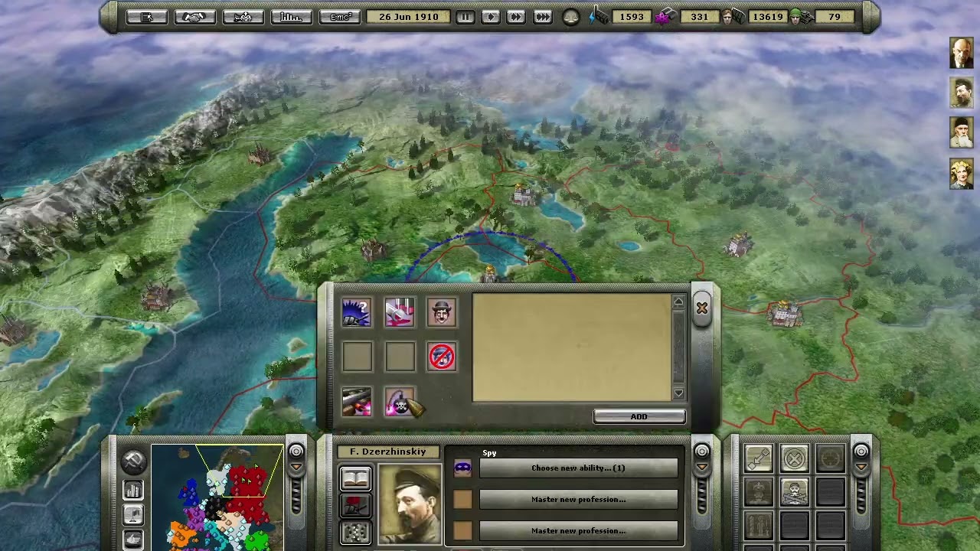Screen dimensions: 980x551
Task: Open the character rifle tab
Action: [356, 506]
